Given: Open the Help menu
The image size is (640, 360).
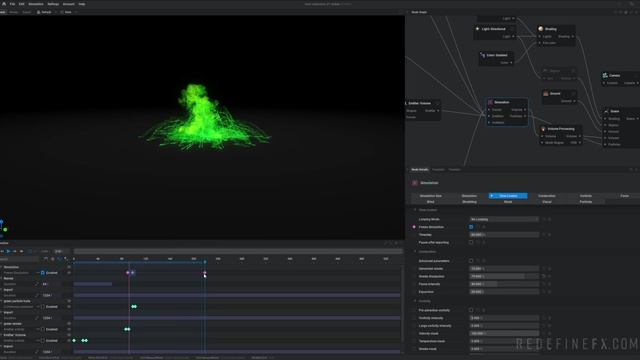Looking at the screenshot, I should tap(82, 4).
